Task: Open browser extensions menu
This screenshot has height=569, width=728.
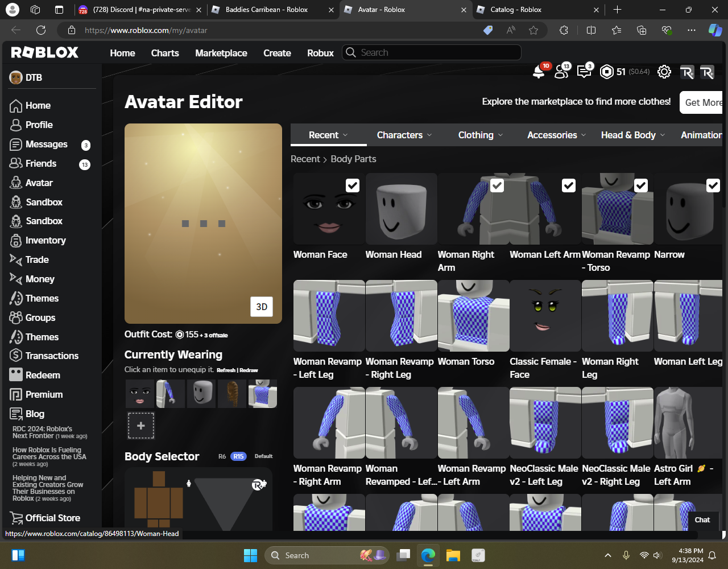Action: coord(564,30)
